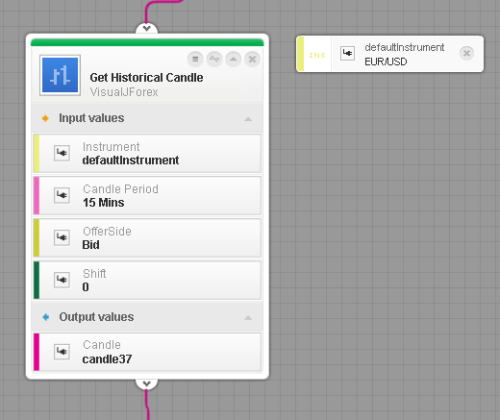The width and height of the screenshot is (500, 420).
Task: Click the bottom output connector chevron
Action: click(x=147, y=383)
